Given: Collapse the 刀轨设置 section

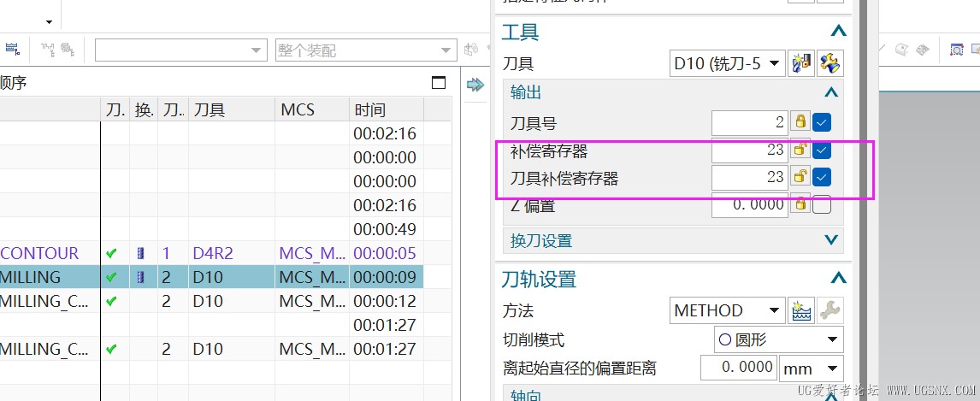Looking at the screenshot, I should tap(838, 278).
